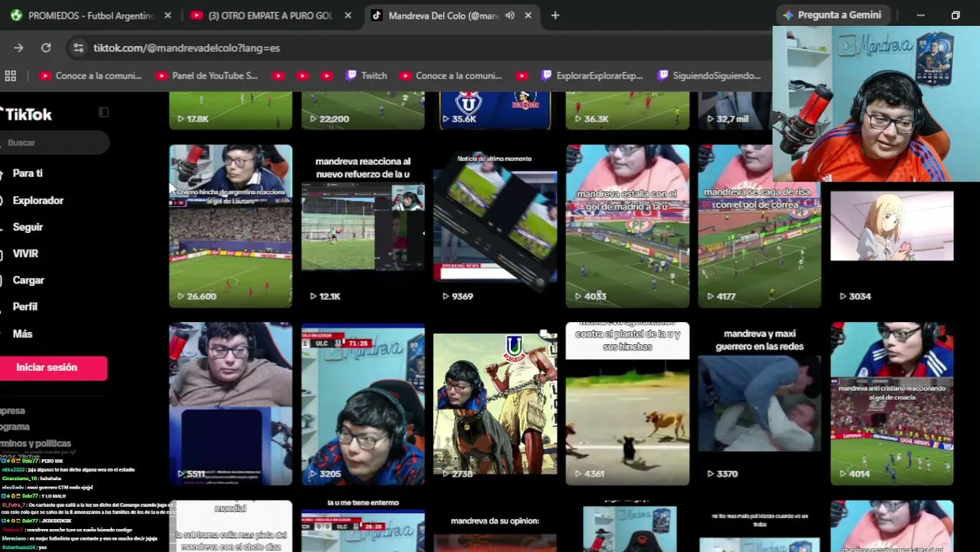Open gol de madrid a la u video

pyautogui.click(x=627, y=226)
